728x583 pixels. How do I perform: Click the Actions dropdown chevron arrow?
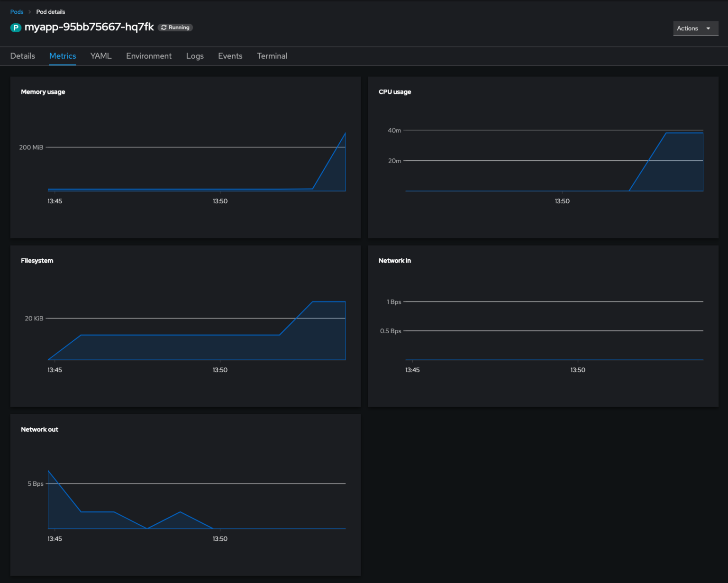click(x=707, y=28)
